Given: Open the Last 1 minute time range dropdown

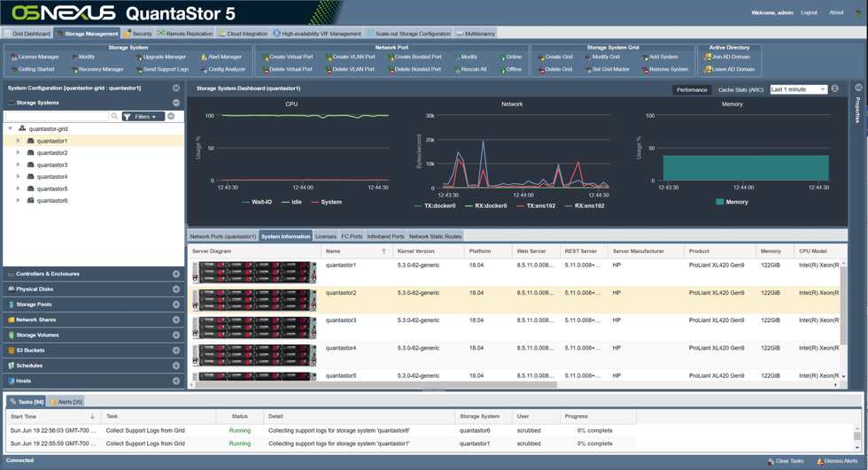Looking at the screenshot, I should [x=798, y=89].
